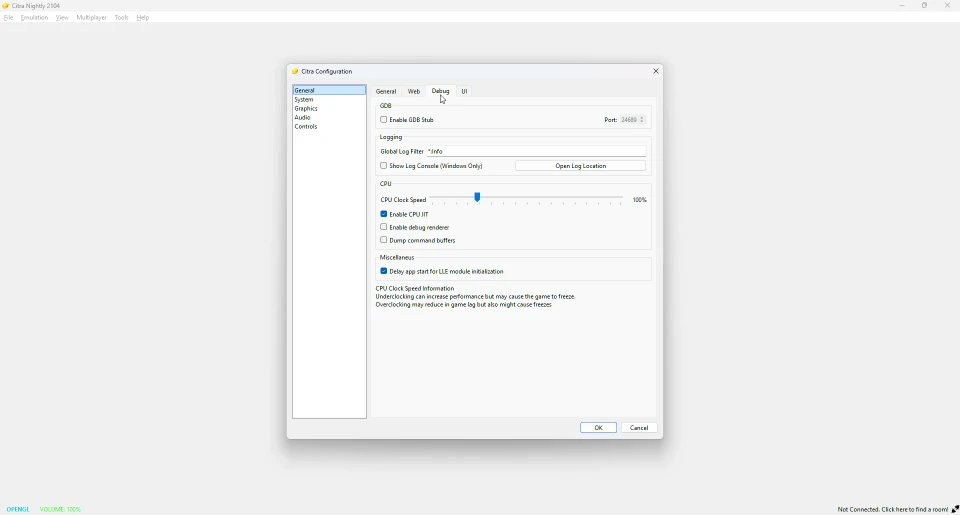Viewport: 960px width, 515px height.
Task: Confirm settings with the OK button
Action: [x=598, y=428]
